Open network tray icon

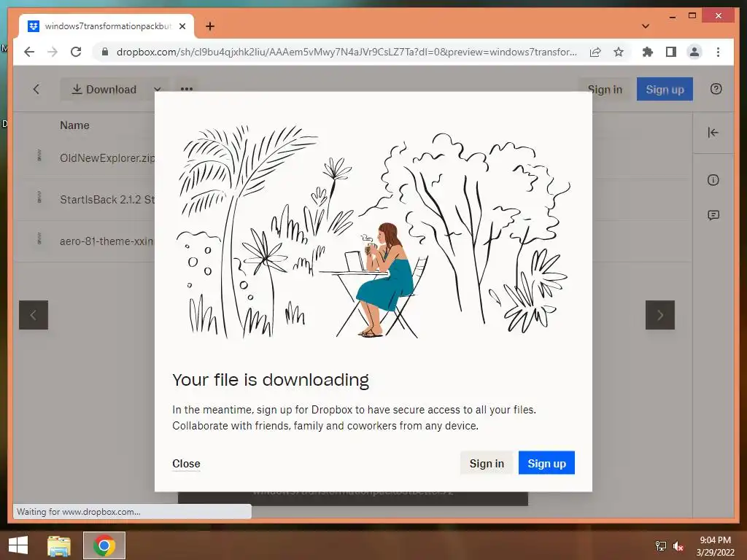[661, 546]
